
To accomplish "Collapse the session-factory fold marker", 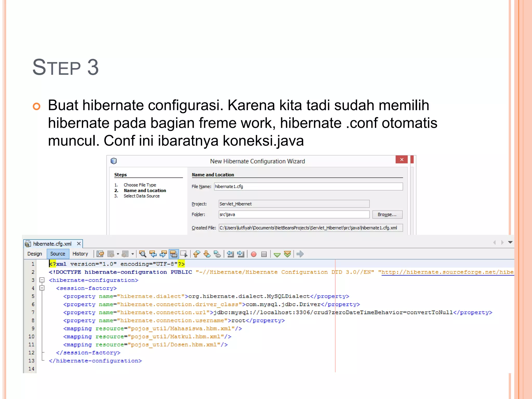I will coord(42,288).
